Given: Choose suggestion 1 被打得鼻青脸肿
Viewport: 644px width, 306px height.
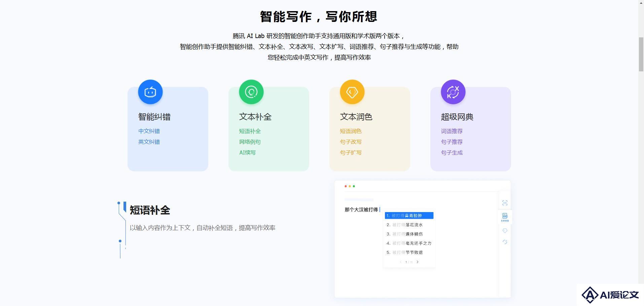Looking at the screenshot, I should coord(409,215).
